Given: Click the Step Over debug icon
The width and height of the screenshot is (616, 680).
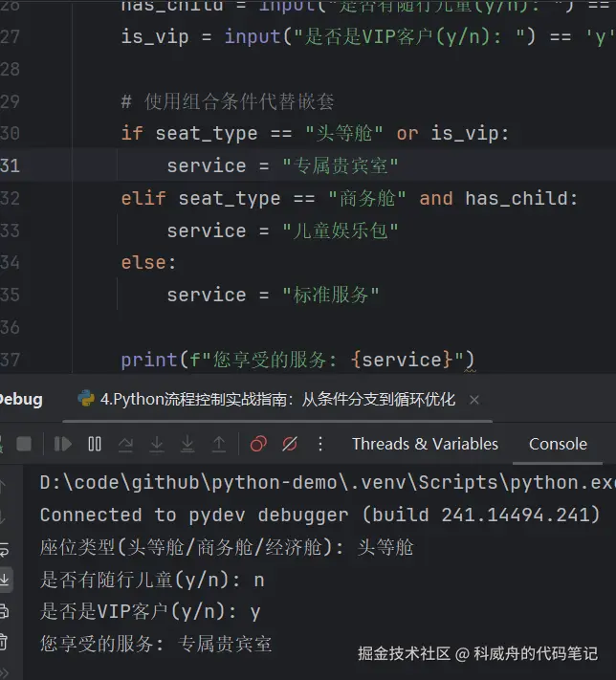Looking at the screenshot, I should point(126,444).
